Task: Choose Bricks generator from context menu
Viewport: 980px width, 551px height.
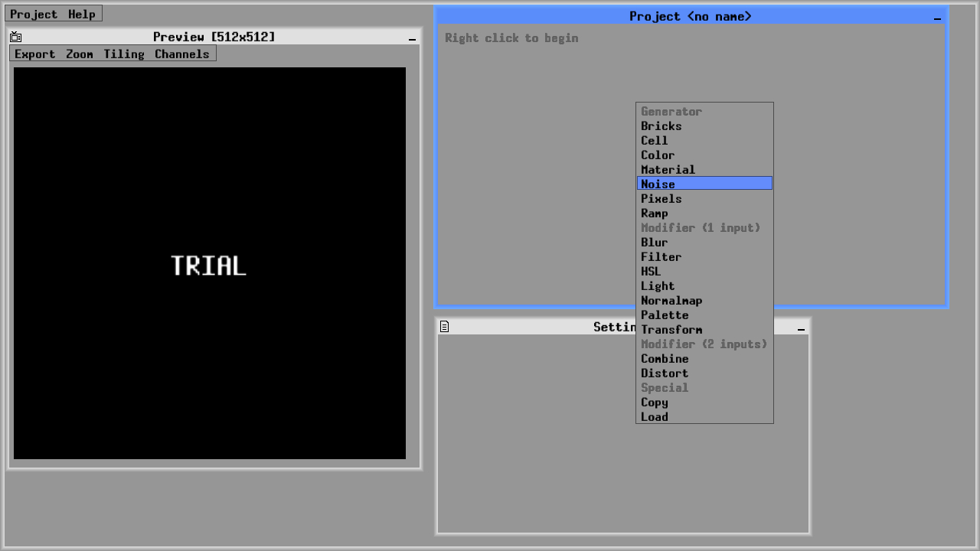Action: click(x=704, y=126)
